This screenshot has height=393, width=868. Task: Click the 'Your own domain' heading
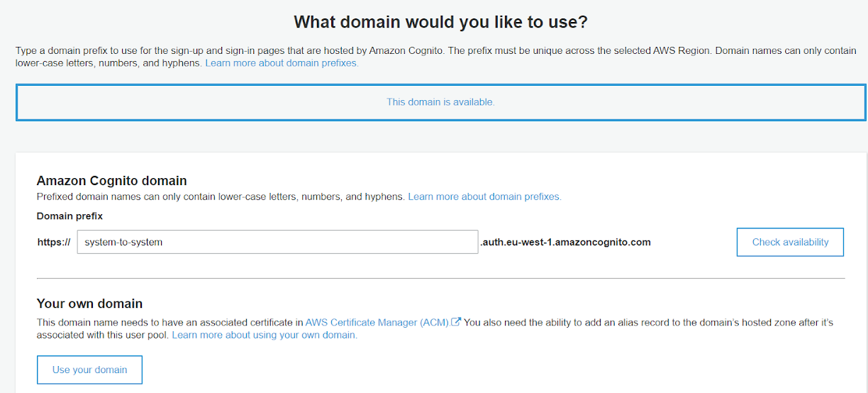click(89, 304)
